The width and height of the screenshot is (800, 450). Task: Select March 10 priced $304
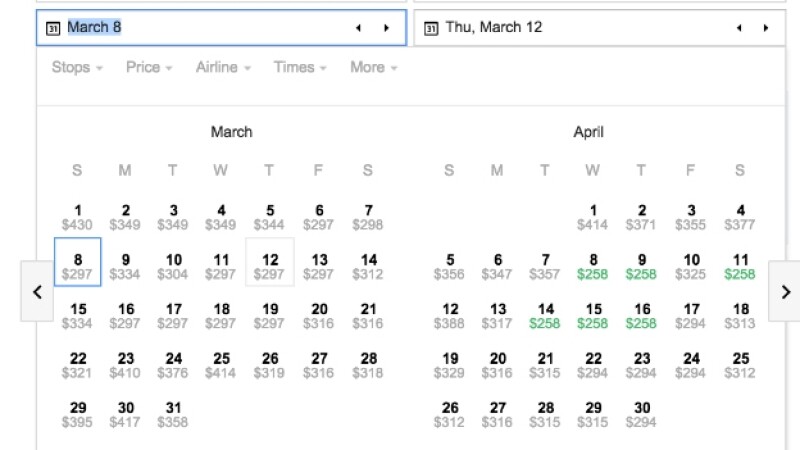[173, 267]
